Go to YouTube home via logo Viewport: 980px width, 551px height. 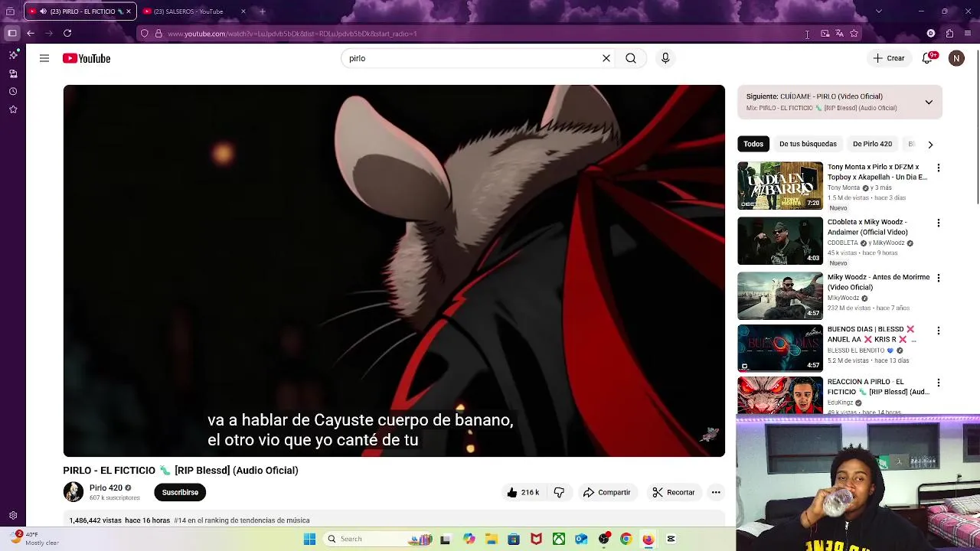coord(87,58)
